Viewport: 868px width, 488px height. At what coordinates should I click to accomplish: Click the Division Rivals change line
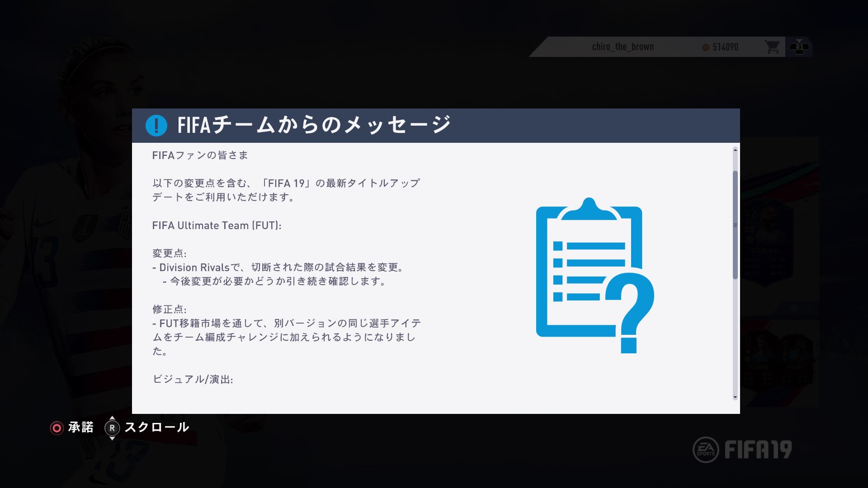pos(278,267)
